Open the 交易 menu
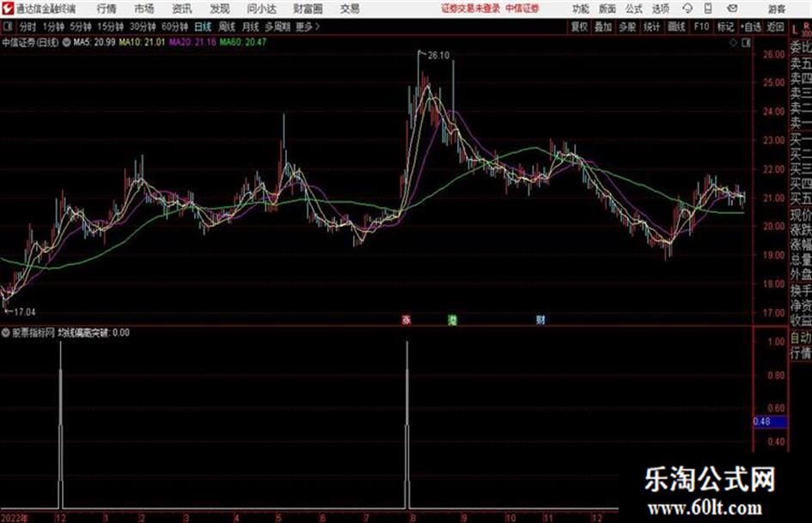 350,9
